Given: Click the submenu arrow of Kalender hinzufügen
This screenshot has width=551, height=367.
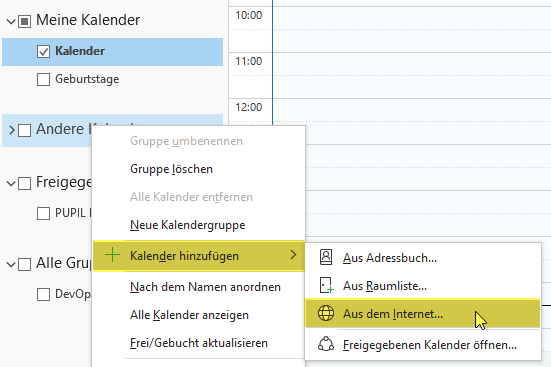Looking at the screenshot, I should tap(293, 255).
